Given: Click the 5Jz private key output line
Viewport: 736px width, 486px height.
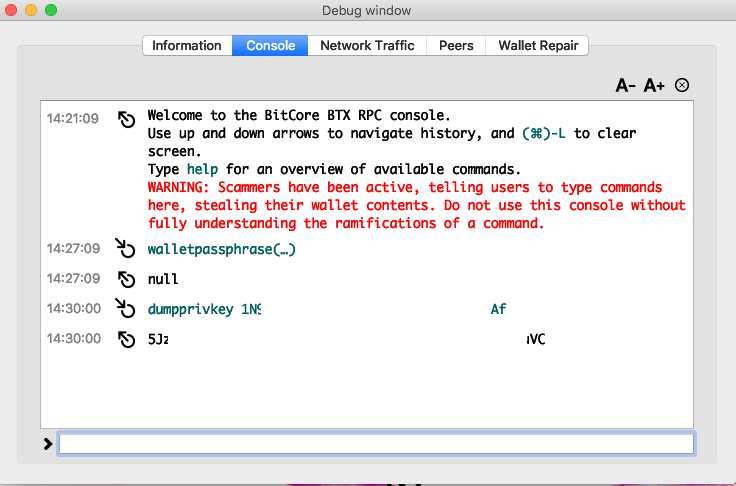Looking at the screenshot, I should 346,339.
